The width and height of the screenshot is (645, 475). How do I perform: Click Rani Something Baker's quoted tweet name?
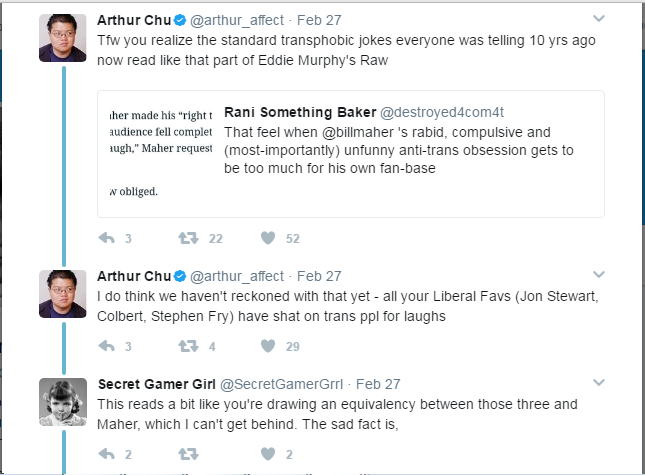click(x=300, y=112)
